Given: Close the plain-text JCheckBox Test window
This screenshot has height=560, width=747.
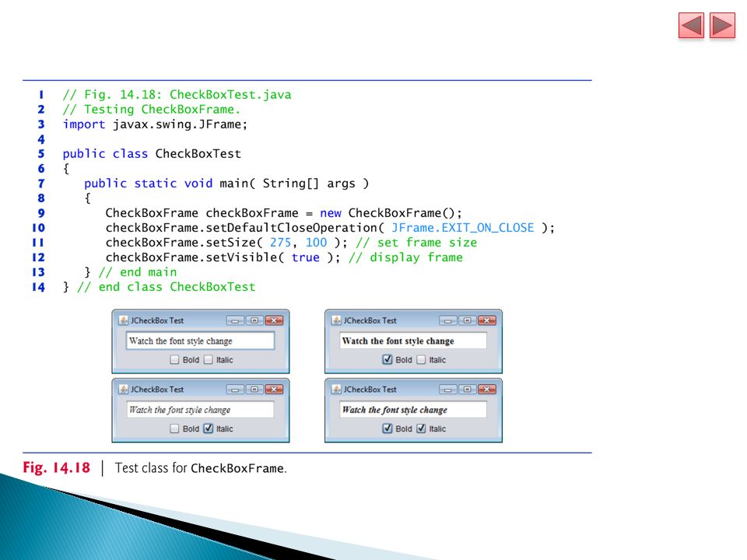Looking at the screenshot, I should 274,320.
